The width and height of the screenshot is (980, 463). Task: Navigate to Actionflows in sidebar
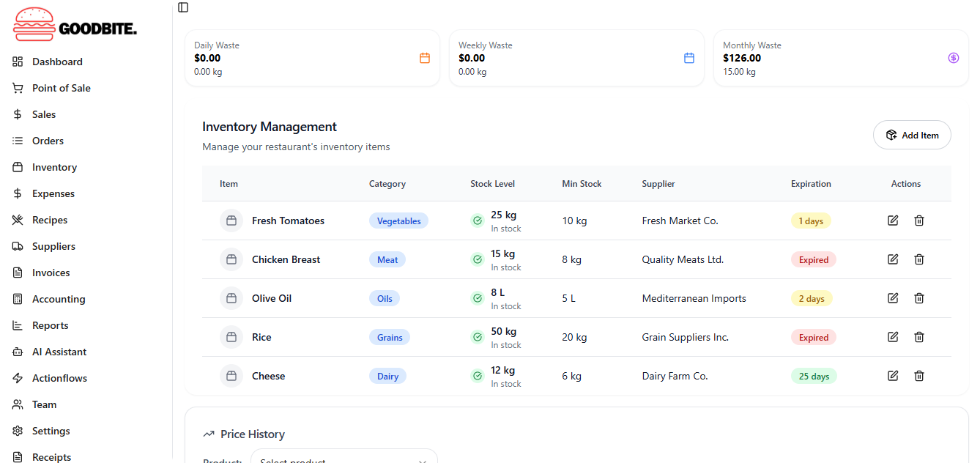tap(59, 378)
